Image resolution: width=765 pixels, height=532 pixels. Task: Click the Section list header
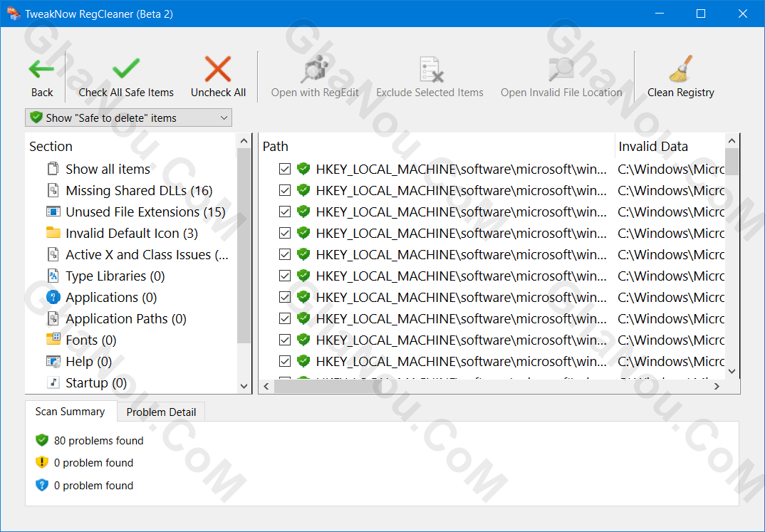click(131, 146)
